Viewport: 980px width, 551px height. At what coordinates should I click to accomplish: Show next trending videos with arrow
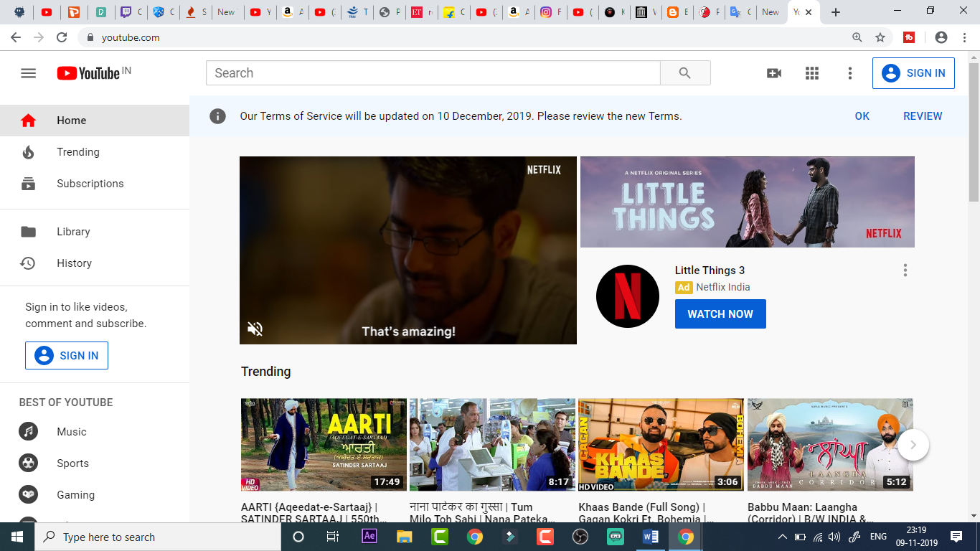(913, 445)
